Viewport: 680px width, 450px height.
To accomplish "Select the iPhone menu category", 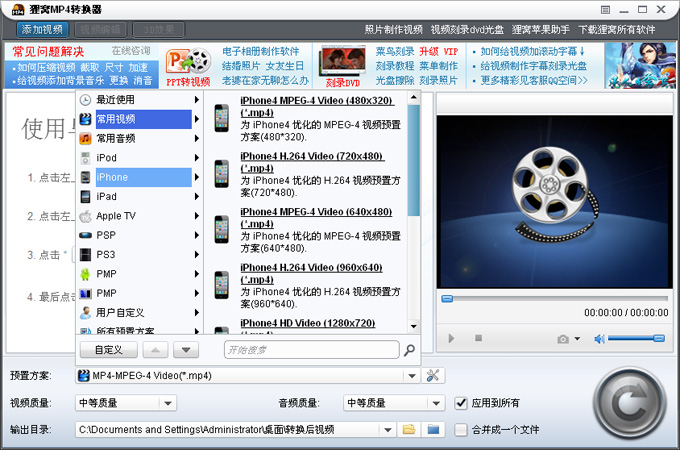I will (x=139, y=177).
